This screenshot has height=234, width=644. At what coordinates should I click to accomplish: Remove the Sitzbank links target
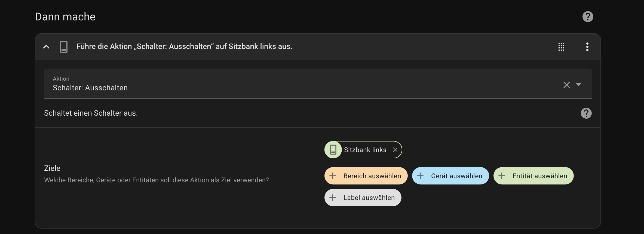[x=395, y=150]
